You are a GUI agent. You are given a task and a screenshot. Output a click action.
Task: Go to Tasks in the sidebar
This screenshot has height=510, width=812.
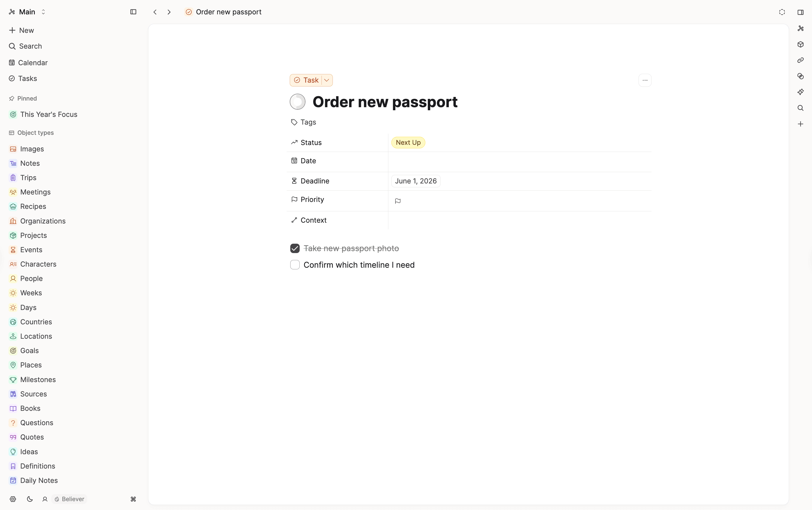pos(27,78)
